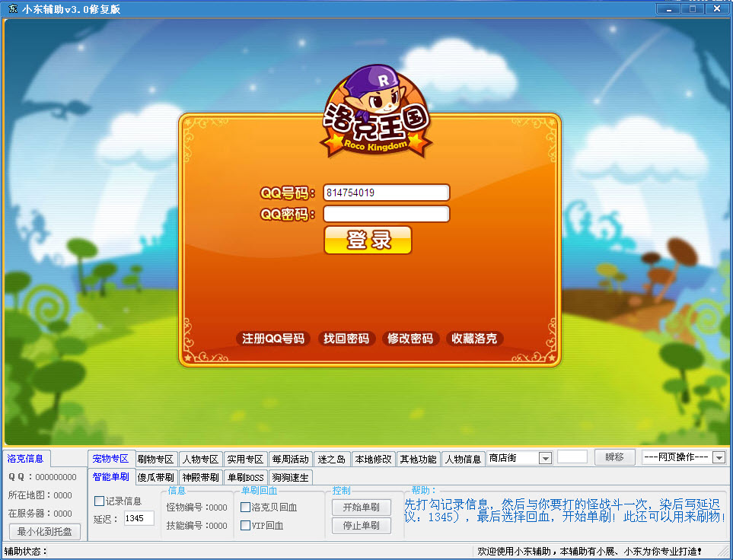Click the QQ：000000000 info text

(42, 477)
